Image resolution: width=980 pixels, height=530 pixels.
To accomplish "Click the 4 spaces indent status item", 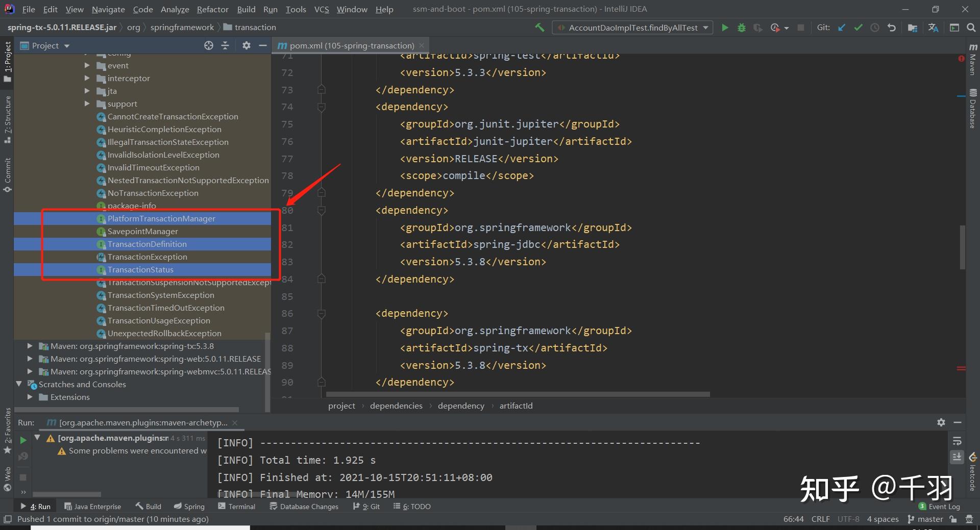I will [883, 519].
